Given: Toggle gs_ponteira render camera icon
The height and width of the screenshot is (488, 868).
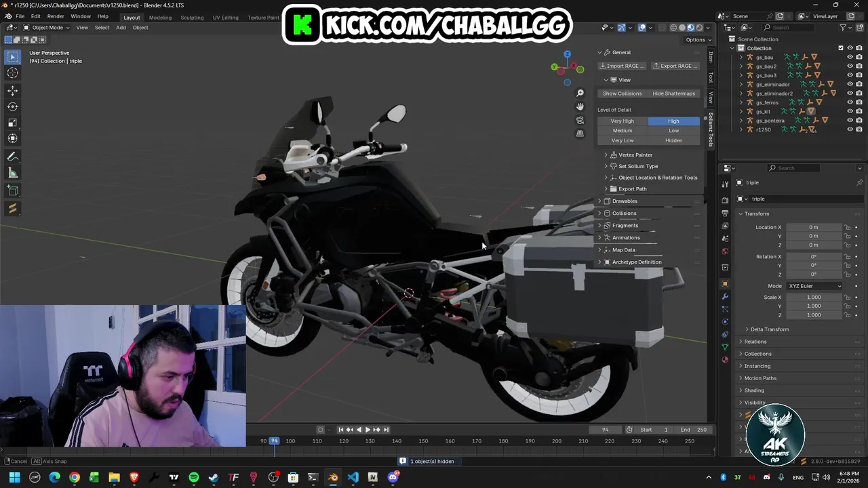Looking at the screenshot, I should click(859, 121).
